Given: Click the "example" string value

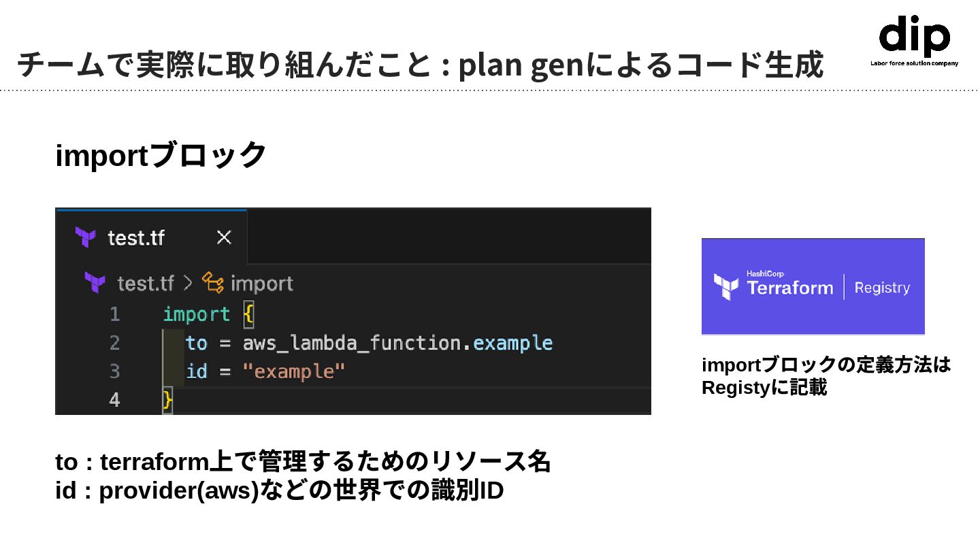Looking at the screenshot, I should [294, 371].
